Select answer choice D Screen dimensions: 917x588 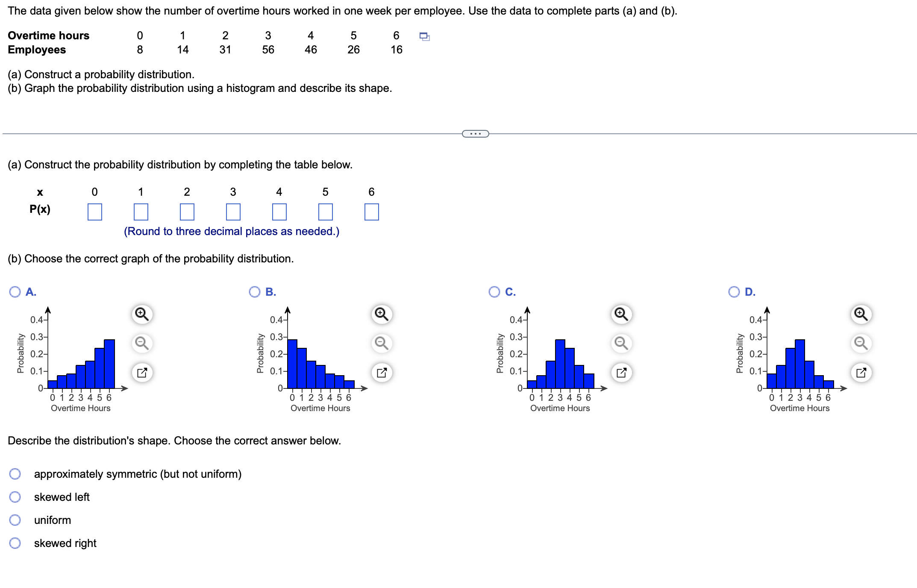click(734, 292)
